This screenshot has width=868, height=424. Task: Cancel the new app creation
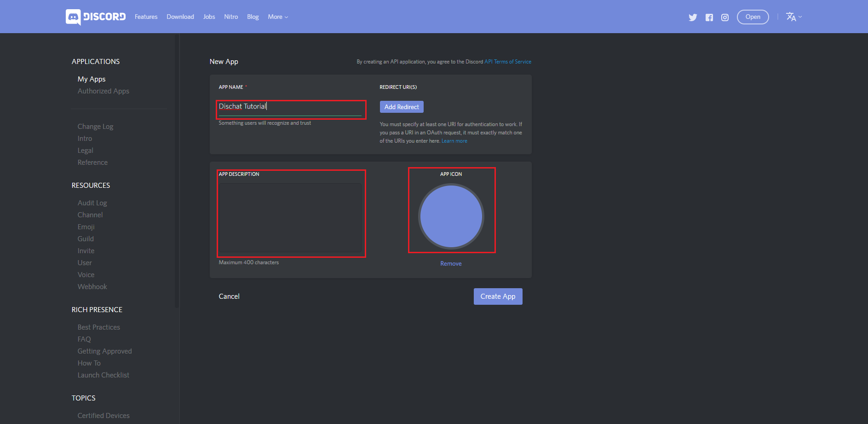(229, 296)
